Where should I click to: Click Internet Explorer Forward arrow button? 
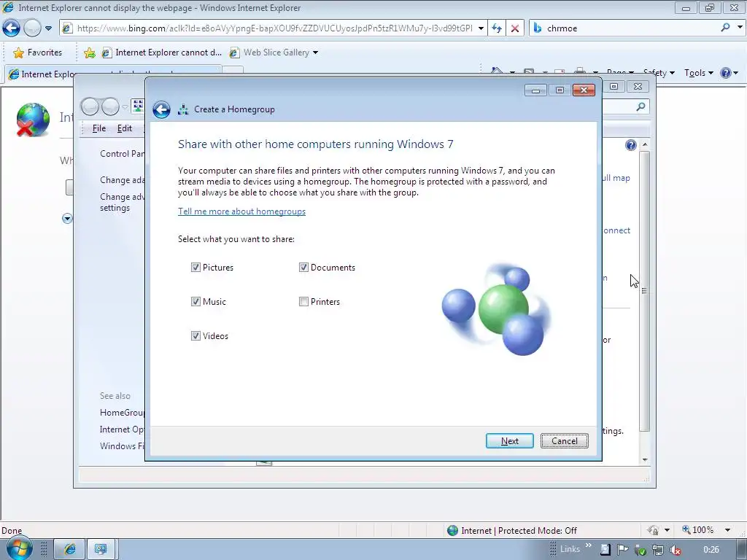click(x=32, y=28)
